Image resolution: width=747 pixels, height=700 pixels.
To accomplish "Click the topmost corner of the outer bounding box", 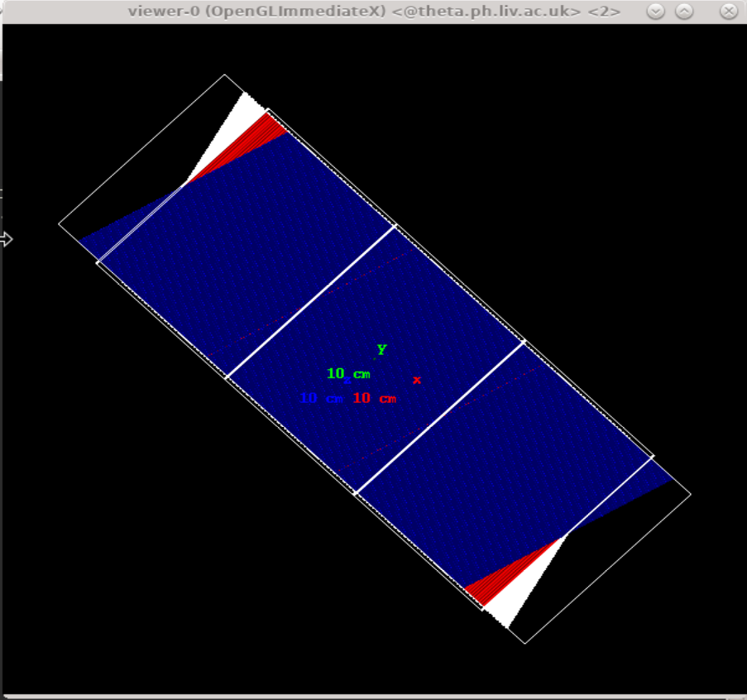I will (224, 75).
